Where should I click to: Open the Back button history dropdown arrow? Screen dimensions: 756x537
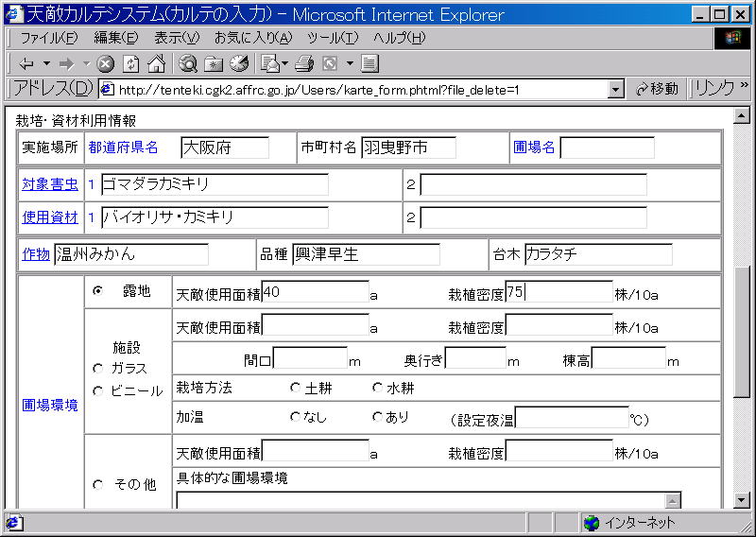(x=46, y=63)
